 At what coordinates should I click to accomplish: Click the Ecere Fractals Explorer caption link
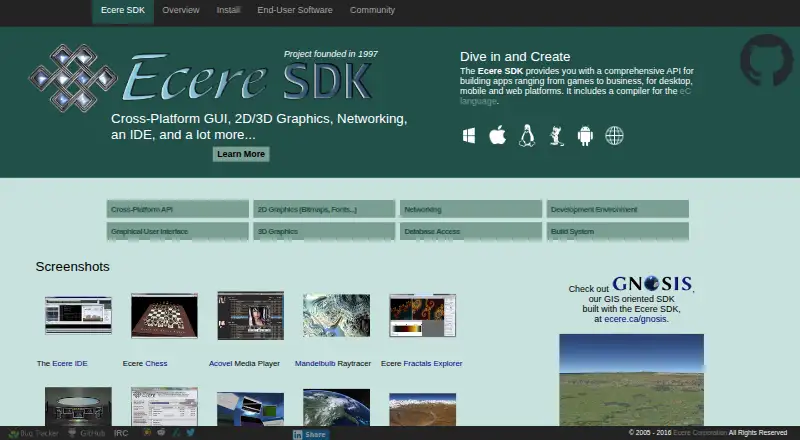tap(421, 363)
